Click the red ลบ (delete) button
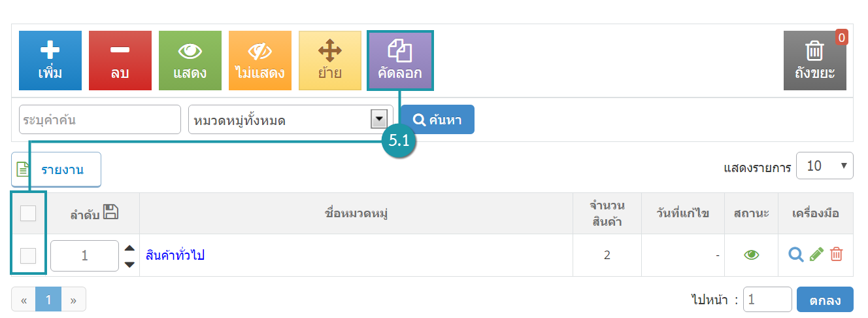Screen dimensions: 868x318 click(x=120, y=60)
